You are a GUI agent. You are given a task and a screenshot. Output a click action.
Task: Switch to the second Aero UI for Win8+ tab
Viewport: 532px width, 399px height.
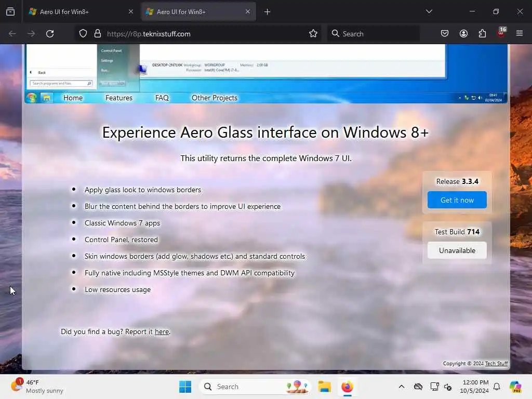tap(198, 11)
